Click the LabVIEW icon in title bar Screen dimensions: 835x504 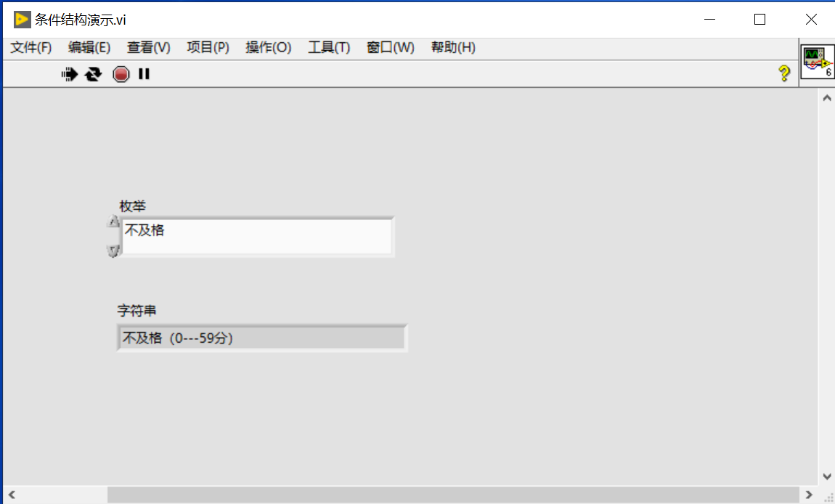tap(22, 20)
